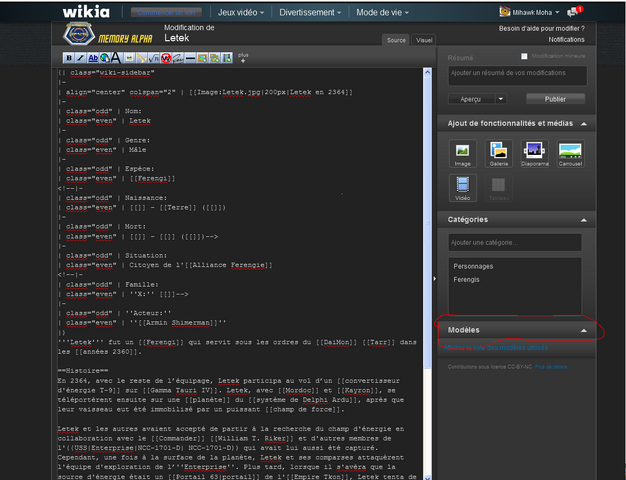Image resolution: width=626 pixels, height=480 pixels.
Task: Click toolbar add video icon
Action: tap(227, 58)
